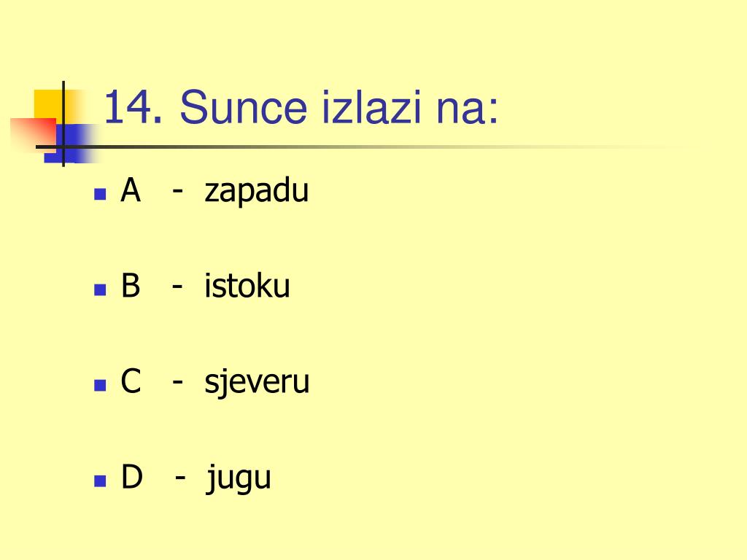Click the blue bullet beside option C
The height and width of the screenshot is (560, 747).
(x=100, y=385)
